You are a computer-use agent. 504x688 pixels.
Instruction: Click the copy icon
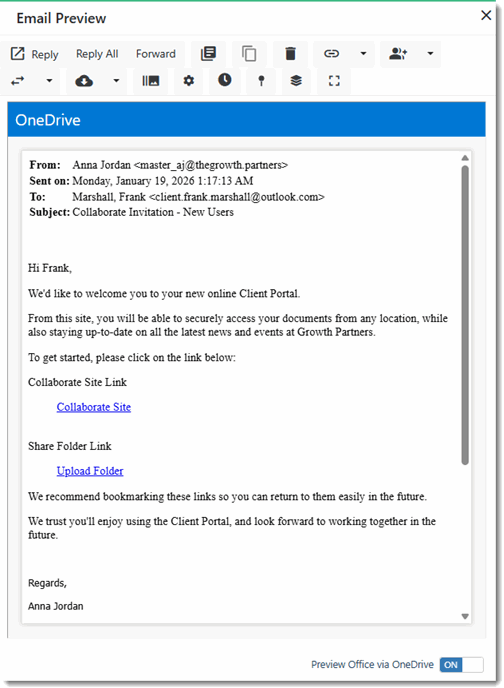click(249, 54)
